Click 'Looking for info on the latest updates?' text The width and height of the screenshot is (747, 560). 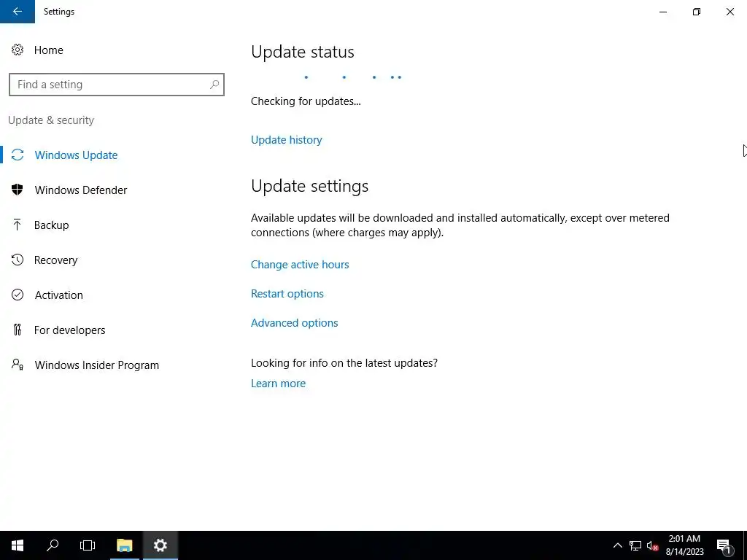tap(344, 363)
